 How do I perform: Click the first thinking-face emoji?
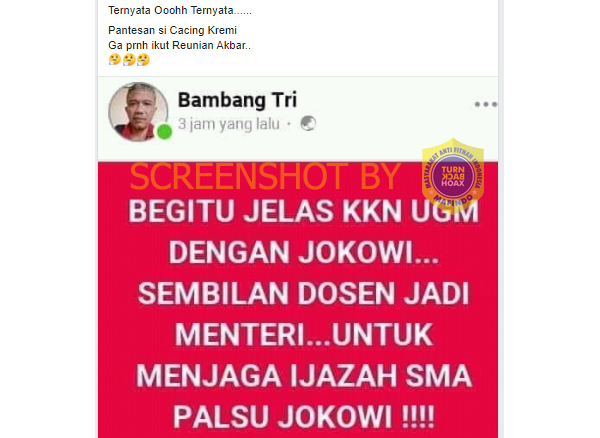[x=114, y=60]
